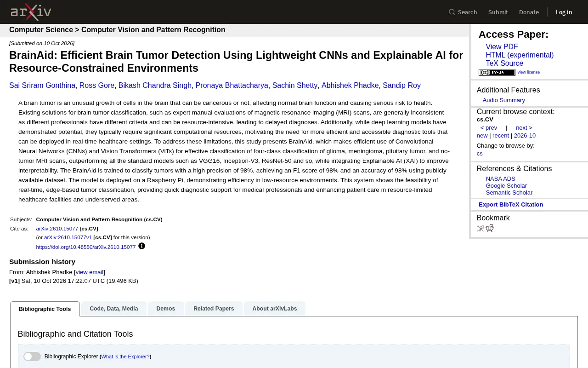Toggle the Bibliographic Explorer switch
Screen dimensions: 588x368
(32, 356)
